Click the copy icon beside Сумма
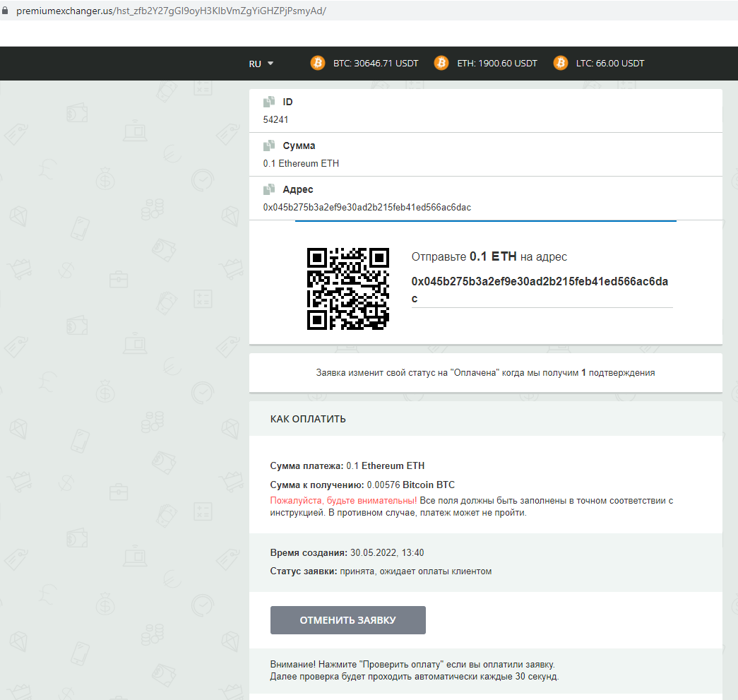Image resolution: width=738 pixels, height=700 pixels. 269,146
